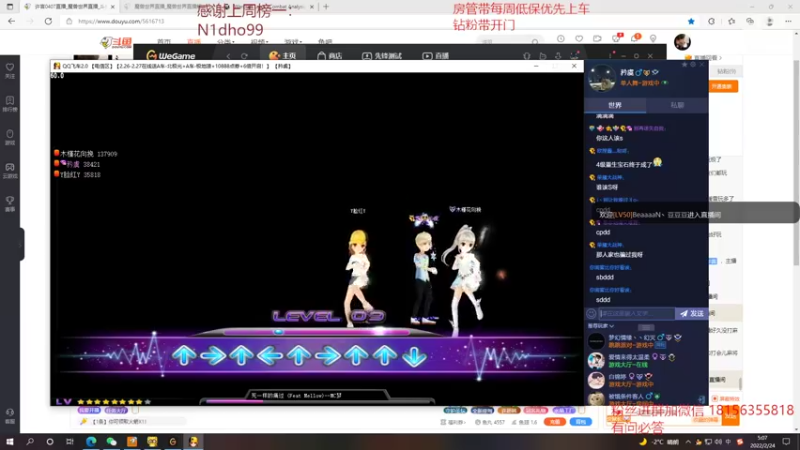
Task: Open the Edge browser settings menu dots
Action: coord(788,21)
